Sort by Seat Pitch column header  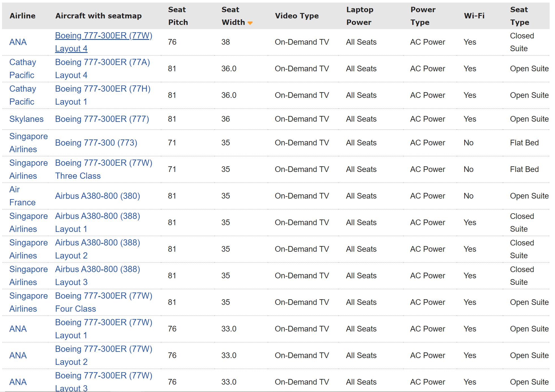[178, 16]
